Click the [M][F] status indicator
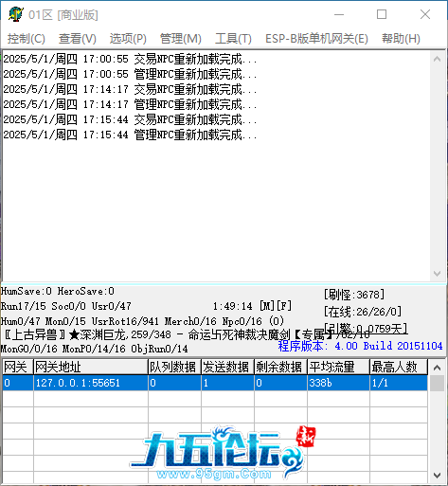This screenshot has width=448, height=486. pyautogui.click(x=276, y=306)
